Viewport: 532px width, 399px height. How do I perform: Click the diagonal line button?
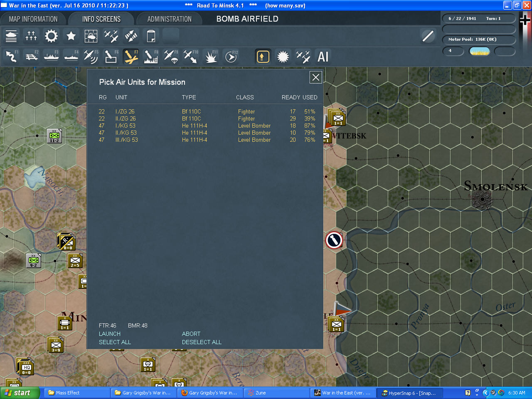(x=428, y=36)
